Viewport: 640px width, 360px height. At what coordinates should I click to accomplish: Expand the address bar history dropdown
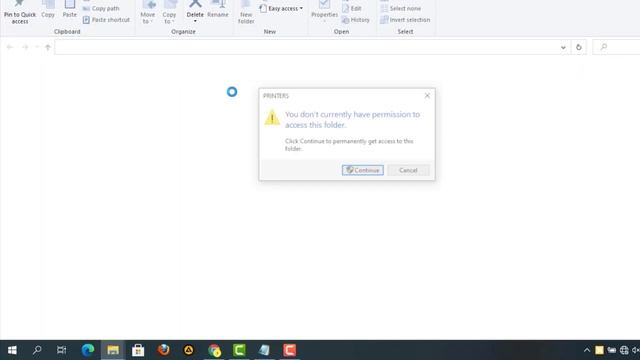click(x=563, y=47)
